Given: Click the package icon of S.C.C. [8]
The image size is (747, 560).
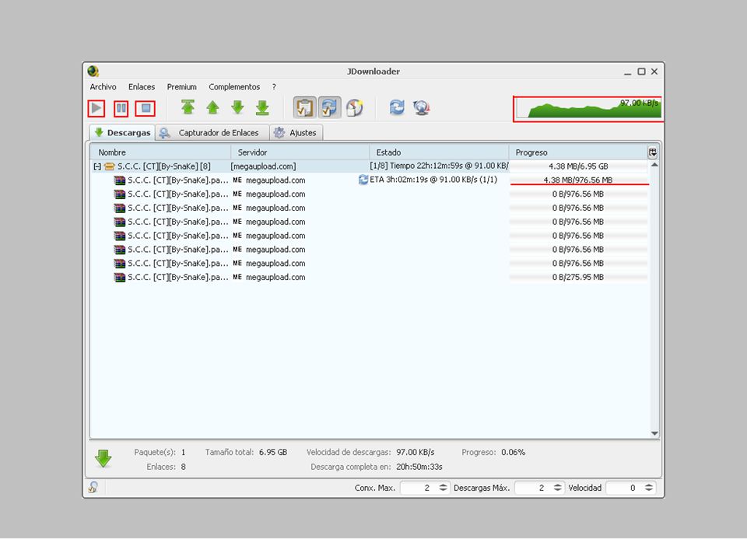Looking at the screenshot, I should [109, 166].
